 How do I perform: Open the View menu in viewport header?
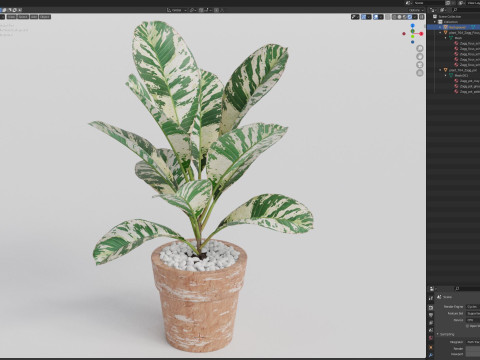coord(11,17)
